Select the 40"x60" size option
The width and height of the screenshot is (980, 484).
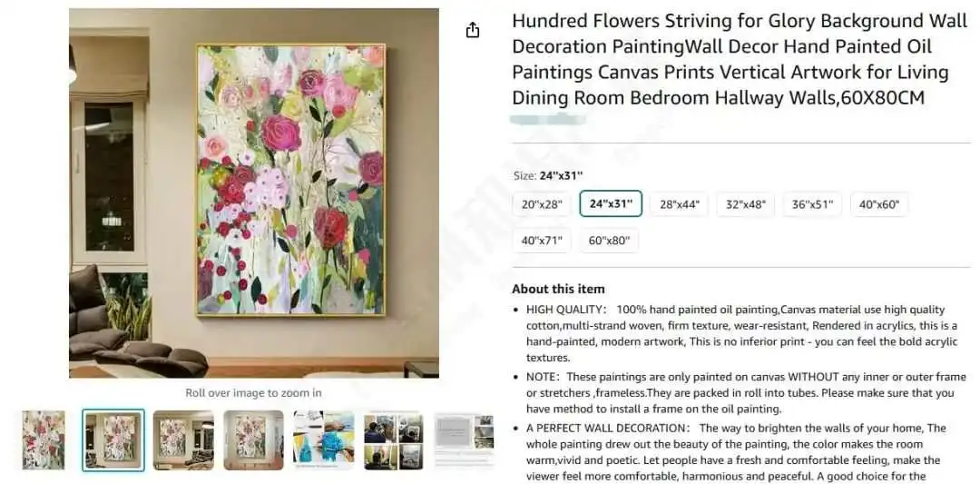point(878,203)
